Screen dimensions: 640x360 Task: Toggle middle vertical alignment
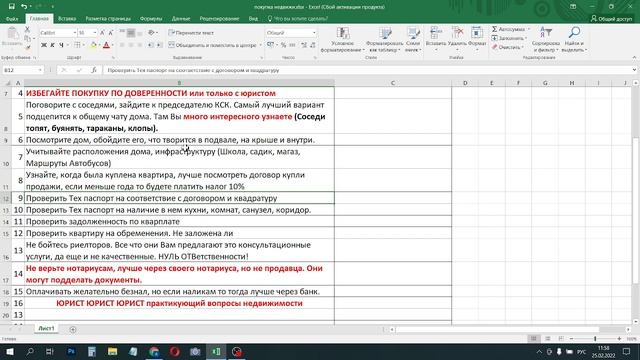click(x=131, y=33)
